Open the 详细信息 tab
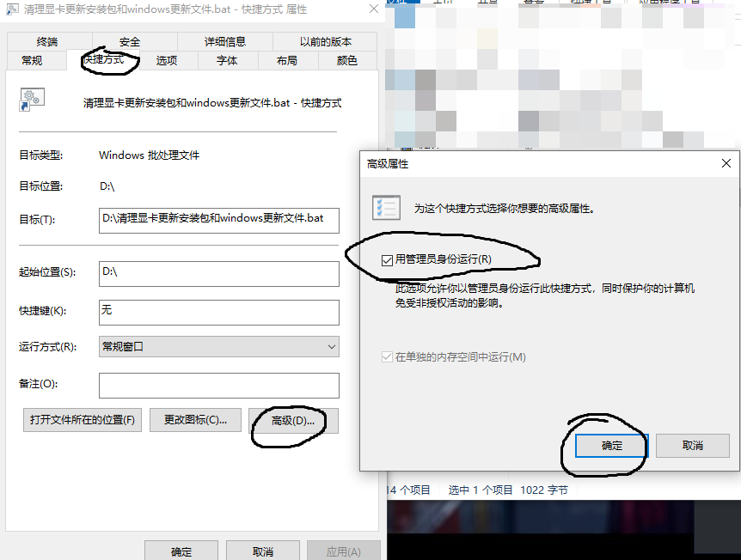The height and width of the screenshot is (560, 741). tap(225, 41)
